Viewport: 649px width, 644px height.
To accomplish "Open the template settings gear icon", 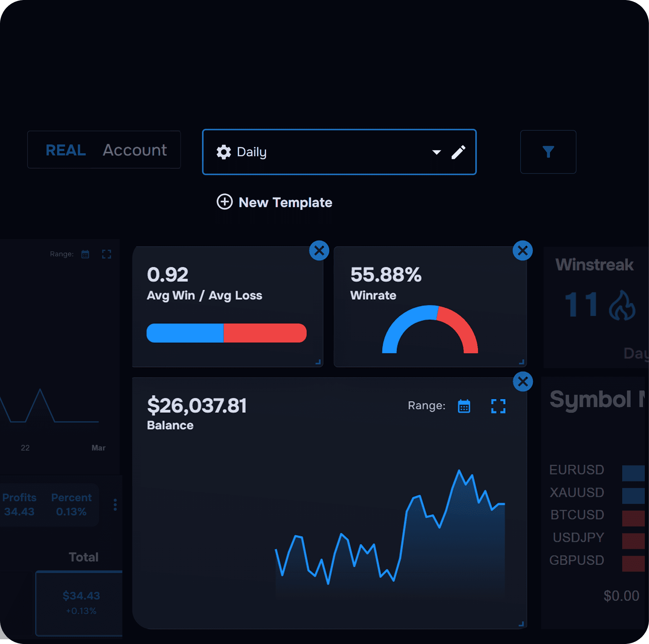I will coord(224,152).
